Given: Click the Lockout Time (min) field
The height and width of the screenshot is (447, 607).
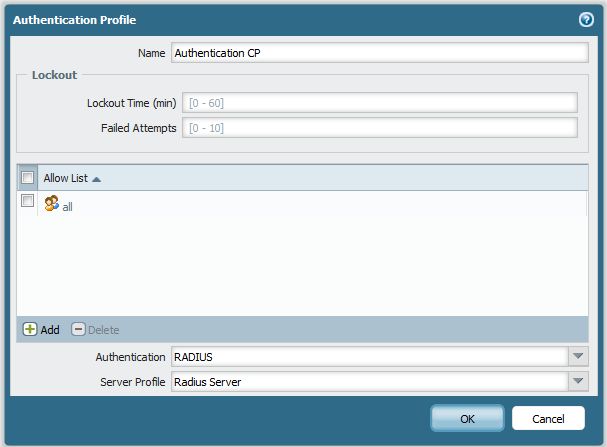Looking at the screenshot, I should 380,103.
